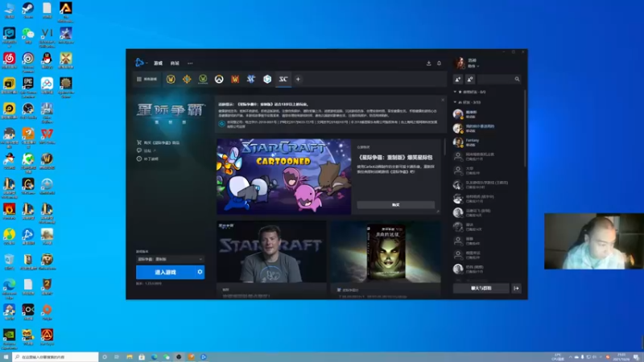The width and height of the screenshot is (644, 362).
Task: Open the QQ penguin desktop icon
Action: pos(47,61)
